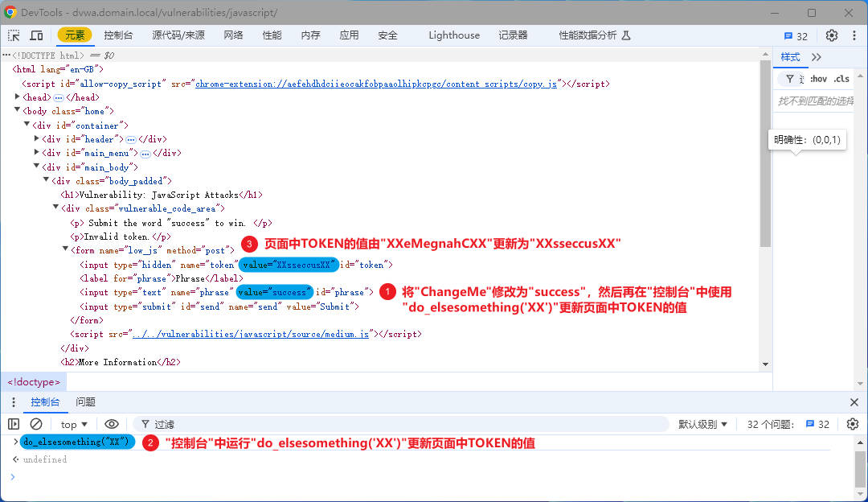868x502 pixels.
Task: Open console settings gear icon
Action: point(853,425)
